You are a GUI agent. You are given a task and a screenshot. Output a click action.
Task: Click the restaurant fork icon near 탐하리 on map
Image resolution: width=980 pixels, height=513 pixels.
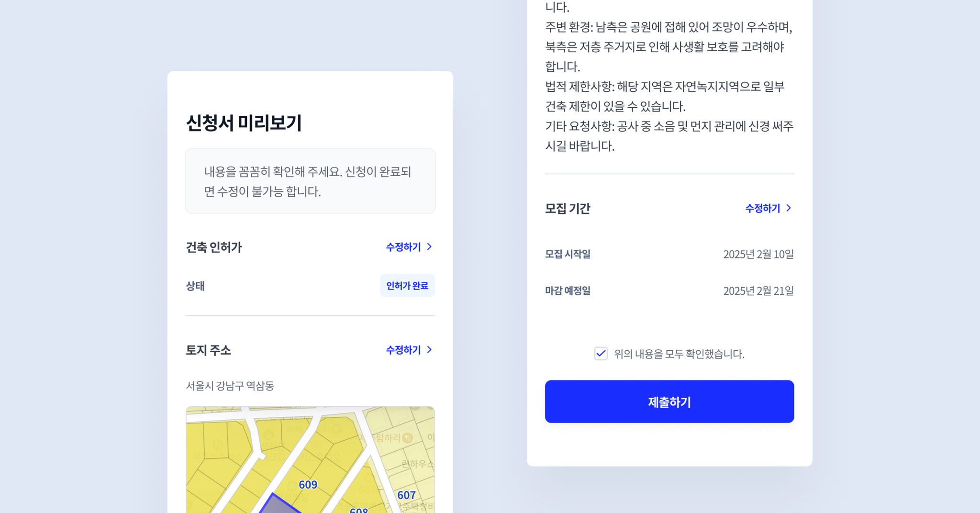click(407, 437)
